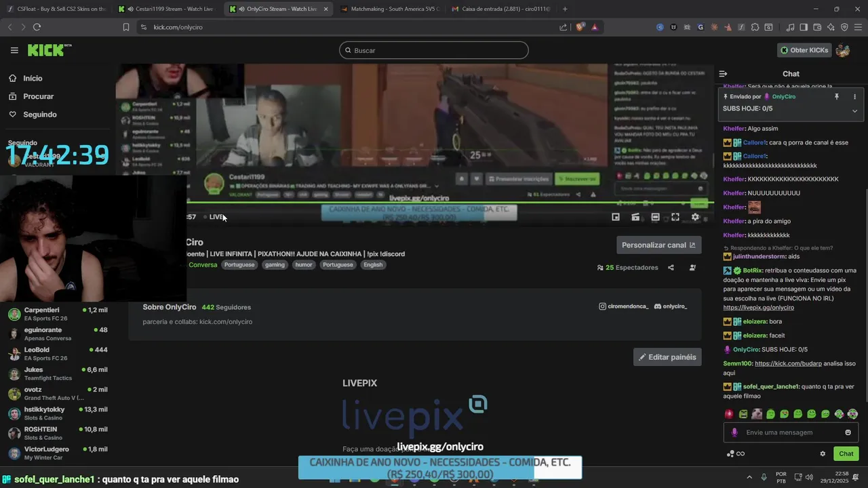Unpin the pinned chat message
This screenshot has height=488, width=868.
(x=837, y=97)
